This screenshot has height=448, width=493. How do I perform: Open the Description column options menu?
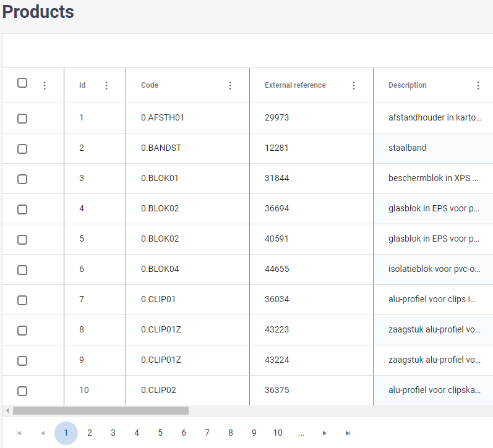[478, 86]
